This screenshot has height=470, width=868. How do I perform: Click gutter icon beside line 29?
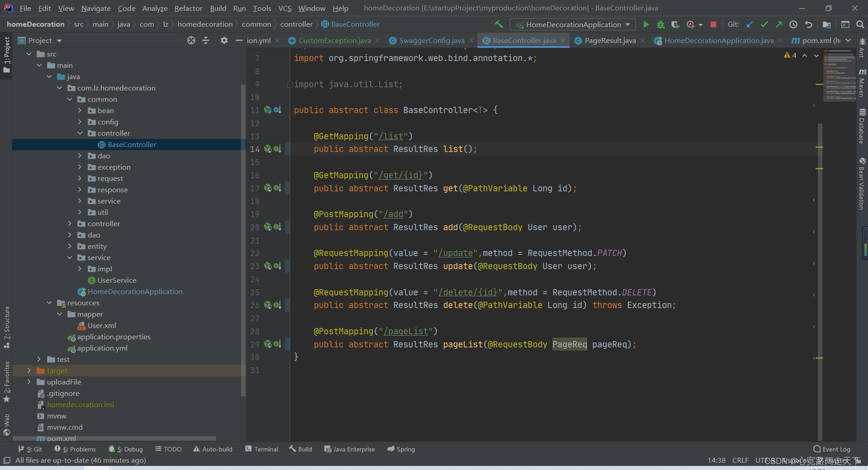point(277,344)
